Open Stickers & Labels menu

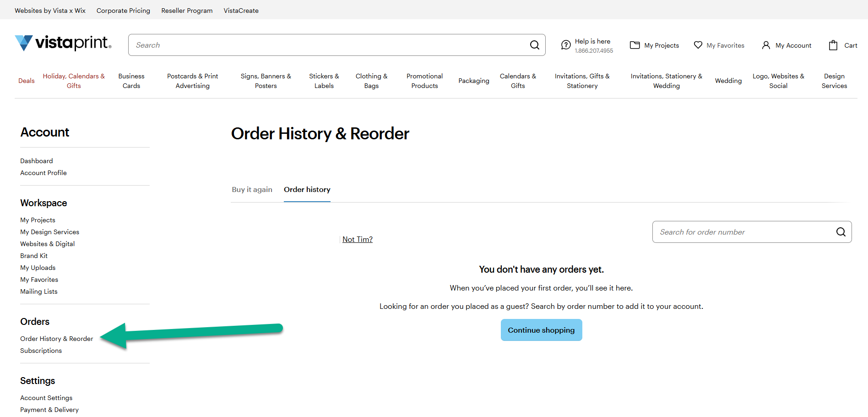[324, 81]
